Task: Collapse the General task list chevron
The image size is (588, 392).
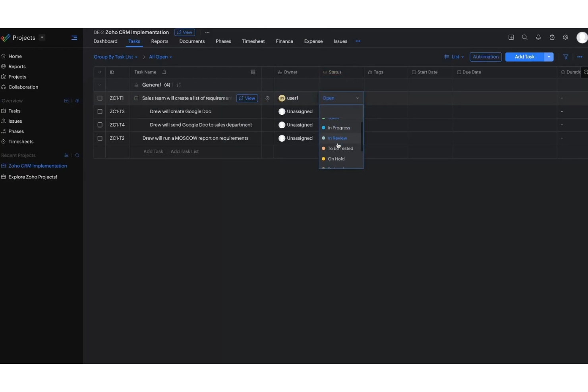Action: 100,85
